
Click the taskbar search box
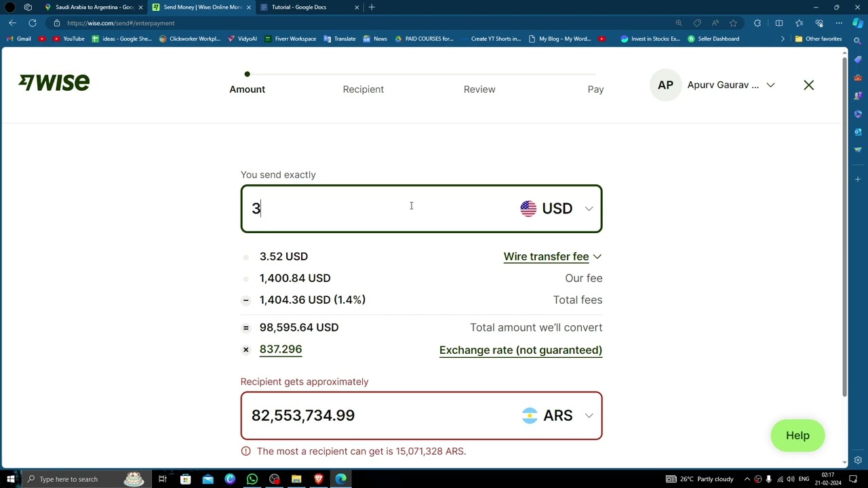click(x=85, y=479)
